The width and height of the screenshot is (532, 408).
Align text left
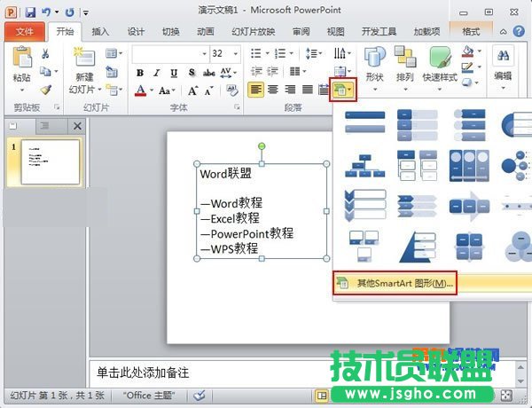coord(256,90)
